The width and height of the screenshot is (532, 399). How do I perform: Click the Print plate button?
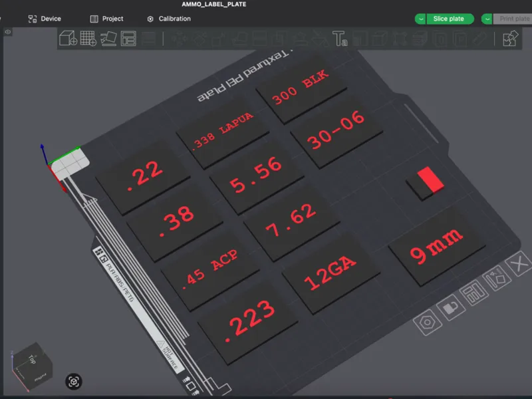click(x=513, y=19)
